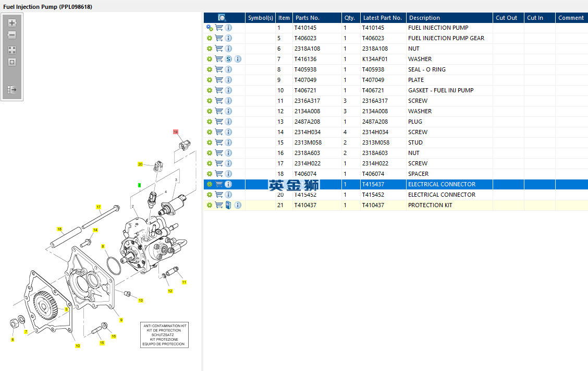
Task: Click the list-with-arrow panel icon
Action: click(x=12, y=90)
